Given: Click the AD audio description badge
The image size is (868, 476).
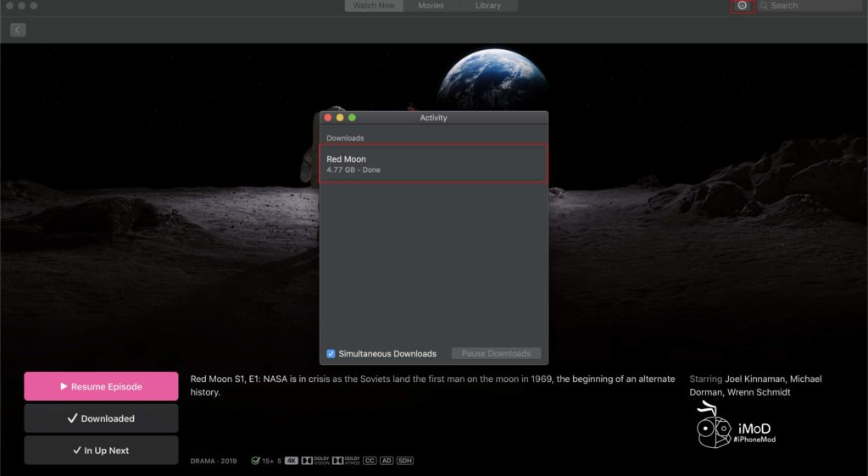Looking at the screenshot, I should 387,461.
